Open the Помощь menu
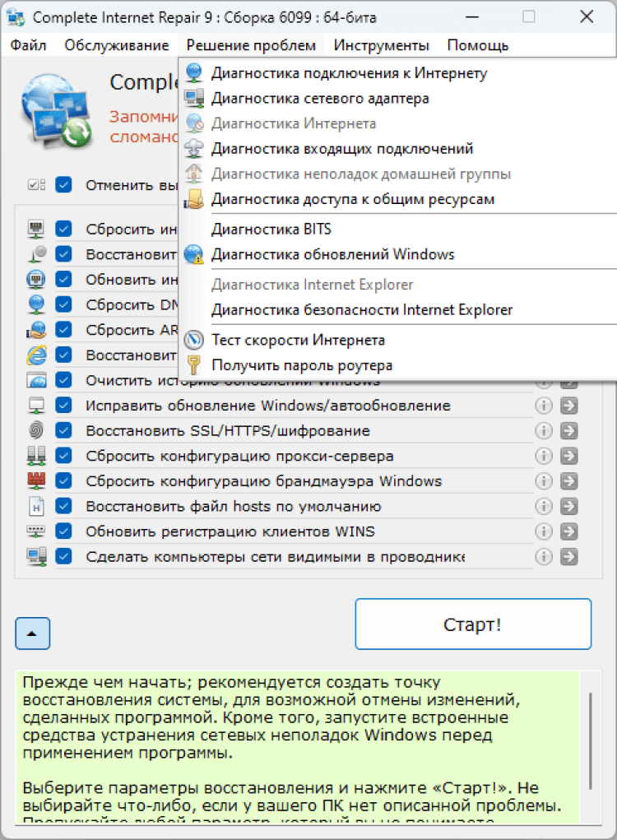This screenshot has width=617, height=840. click(x=477, y=45)
